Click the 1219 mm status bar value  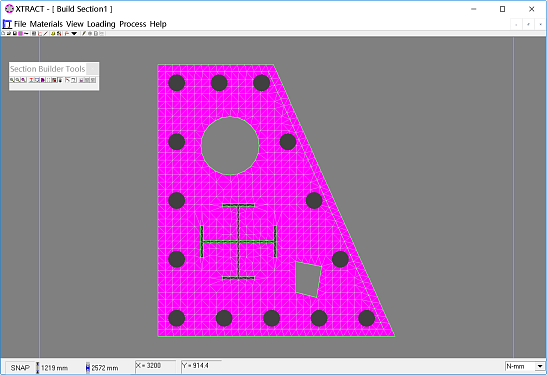[x=54, y=368]
